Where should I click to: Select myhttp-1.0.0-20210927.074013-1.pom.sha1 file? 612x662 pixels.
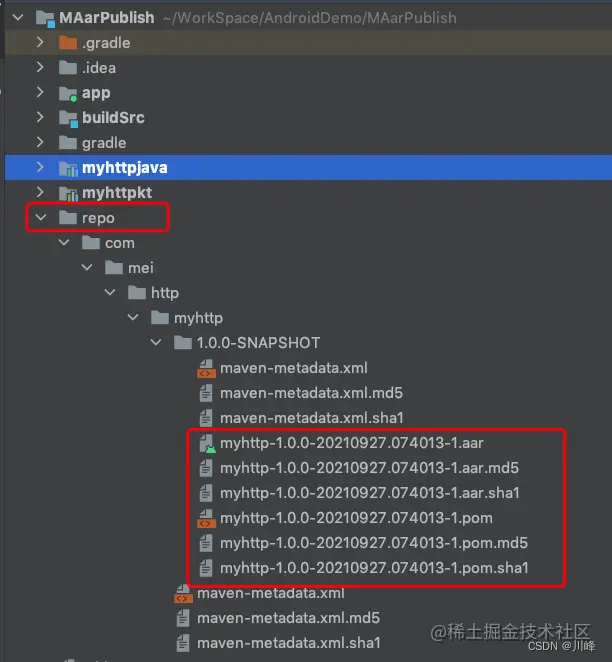point(374,568)
